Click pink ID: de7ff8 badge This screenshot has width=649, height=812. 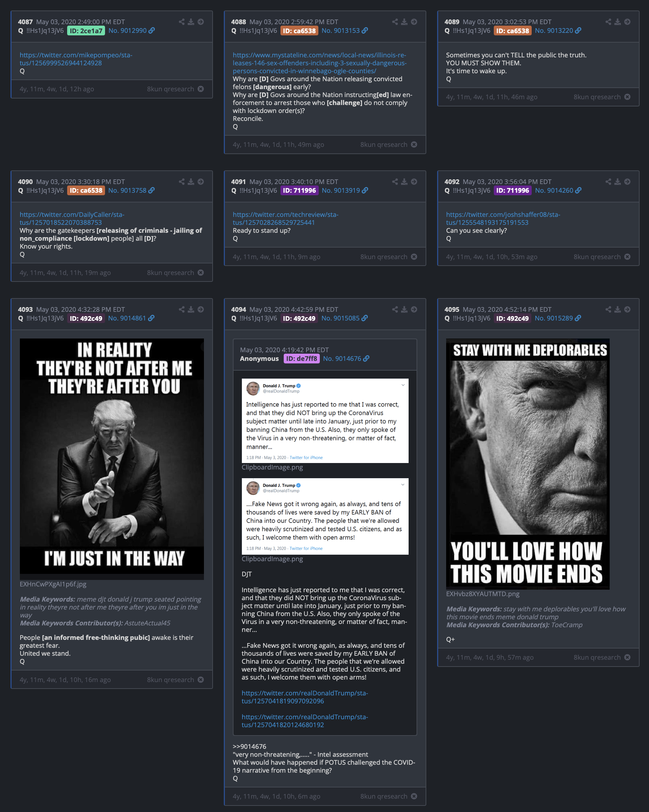pyautogui.click(x=301, y=359)
